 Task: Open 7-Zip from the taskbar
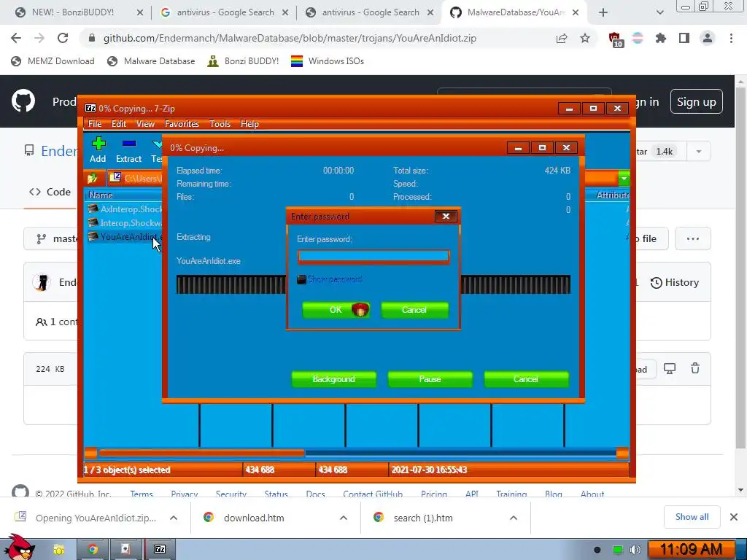160,549
